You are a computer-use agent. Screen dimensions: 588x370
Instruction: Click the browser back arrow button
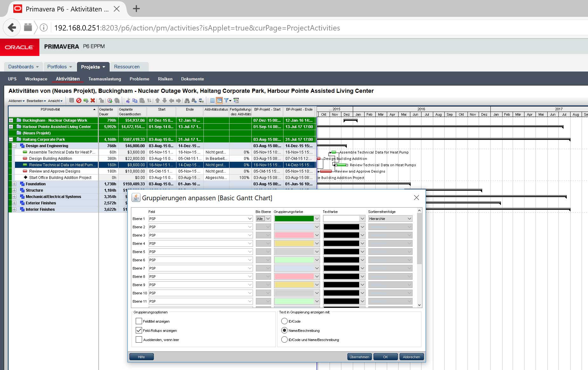[12, 28]
